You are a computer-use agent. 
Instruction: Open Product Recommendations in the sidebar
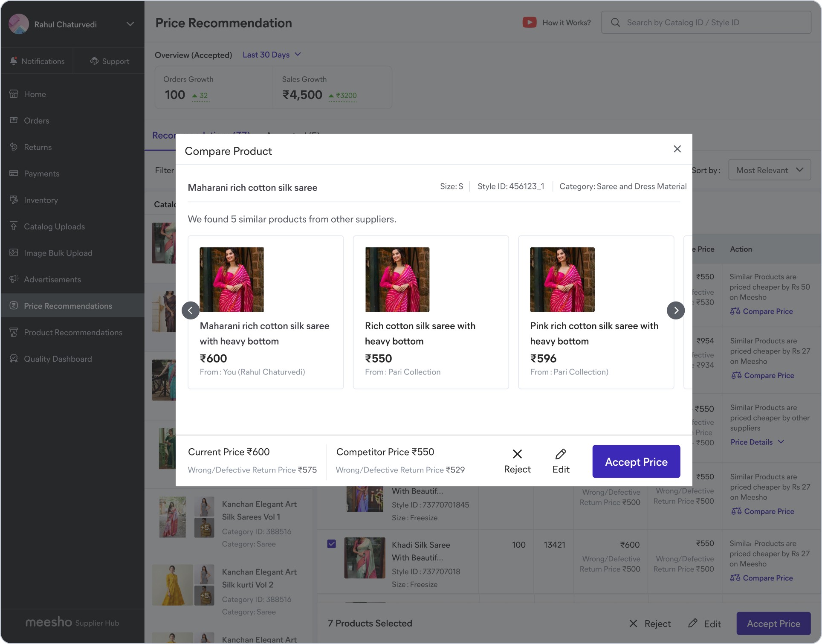(x=72, y=332)
